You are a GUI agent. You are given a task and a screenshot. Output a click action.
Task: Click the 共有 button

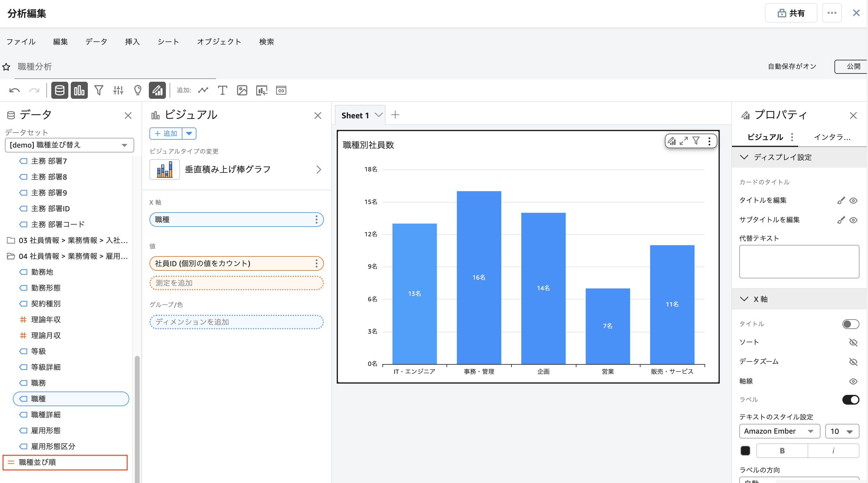[x=791, y=13]
